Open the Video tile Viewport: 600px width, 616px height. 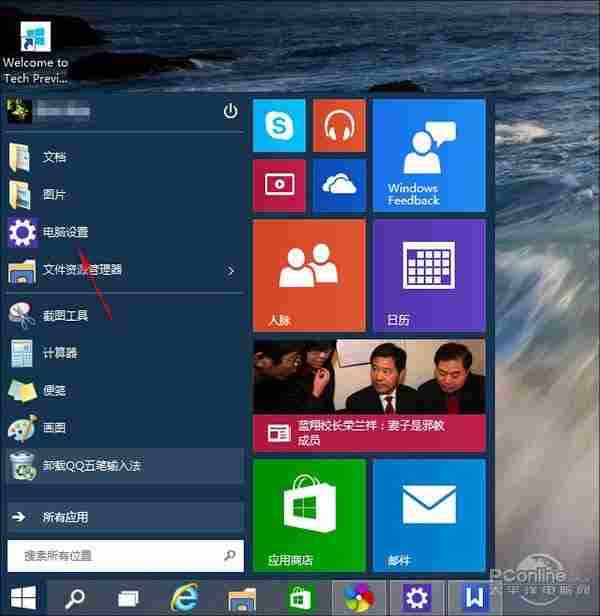pos(279,185)
